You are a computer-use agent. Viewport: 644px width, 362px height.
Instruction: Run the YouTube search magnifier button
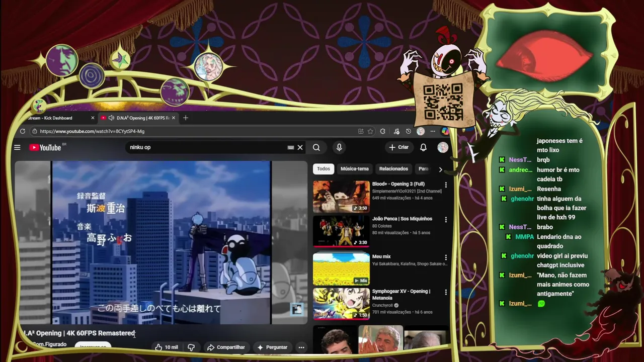point(316,147)
